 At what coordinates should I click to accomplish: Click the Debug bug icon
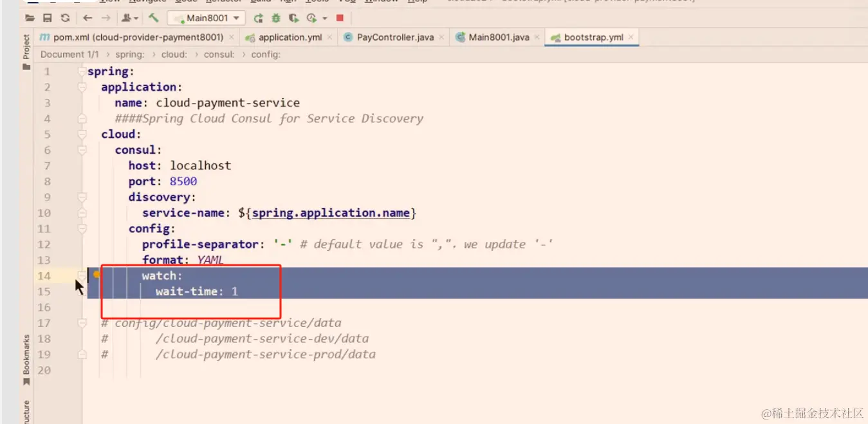click(x=276, y=18)
